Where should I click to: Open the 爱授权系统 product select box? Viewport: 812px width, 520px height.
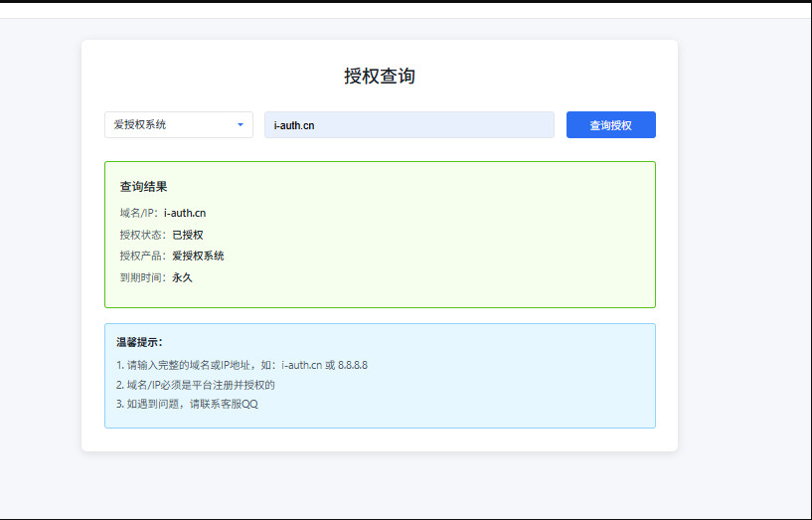[169, 125]
